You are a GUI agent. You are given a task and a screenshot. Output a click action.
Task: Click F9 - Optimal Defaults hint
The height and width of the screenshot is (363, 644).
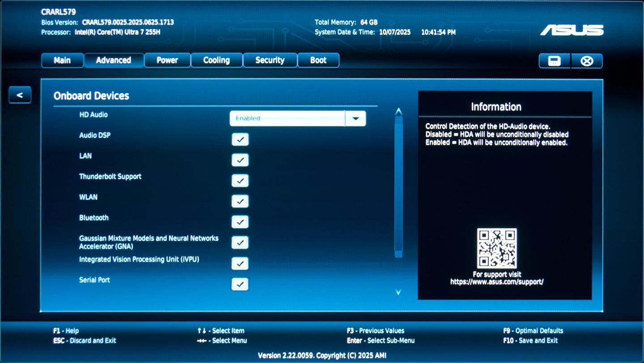[533, 331]
